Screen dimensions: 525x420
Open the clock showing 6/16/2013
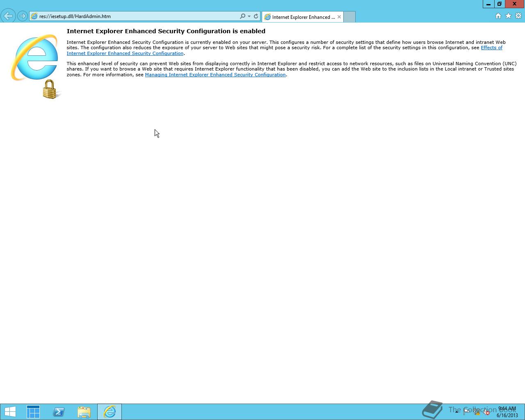tap(507, 412)
